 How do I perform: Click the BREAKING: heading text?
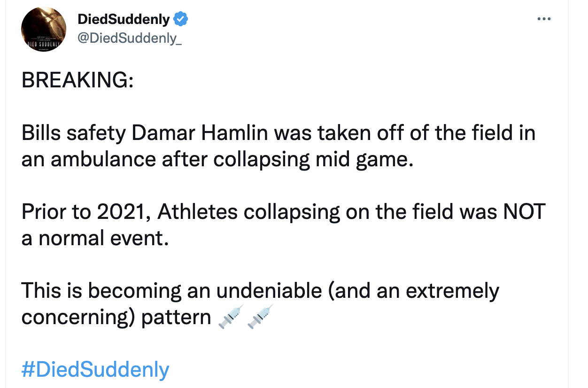77,80
